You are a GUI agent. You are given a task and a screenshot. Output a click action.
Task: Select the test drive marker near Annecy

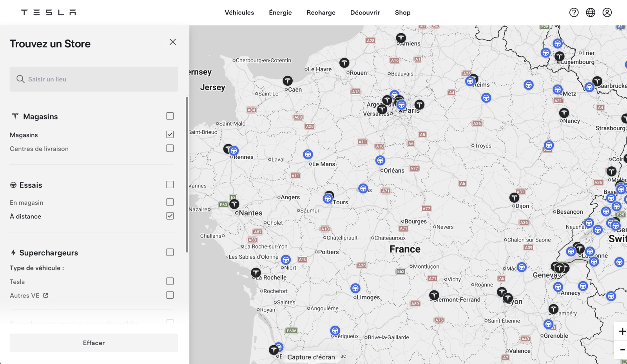click(x=558, y=287)
